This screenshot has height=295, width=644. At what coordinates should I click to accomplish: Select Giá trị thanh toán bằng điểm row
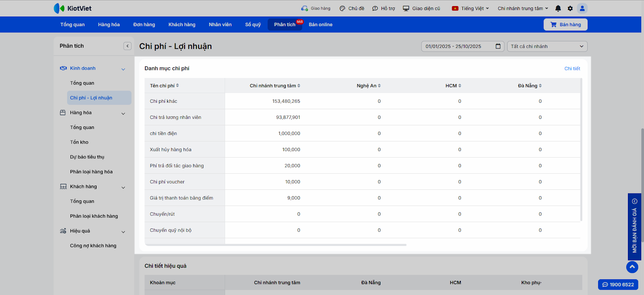[x=182, y=198]
